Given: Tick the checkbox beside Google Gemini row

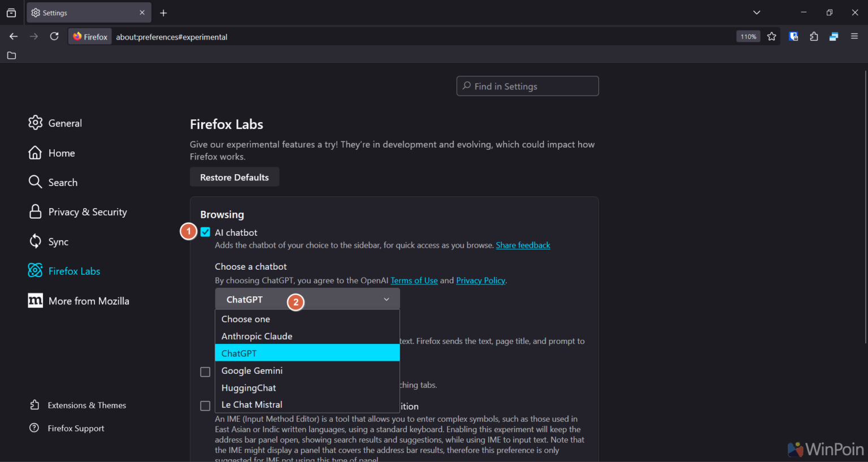Looking at the screenshot, I should point(205,372).
